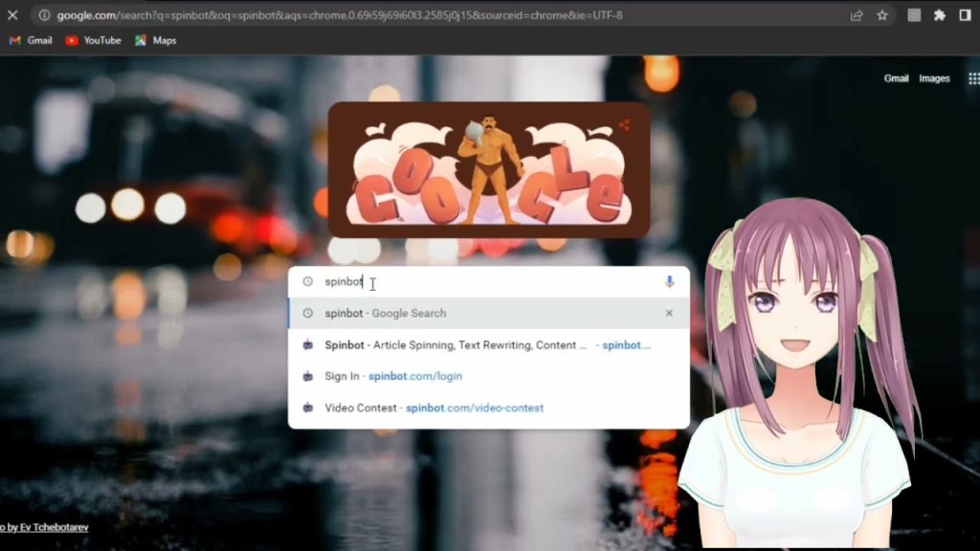The height and width of the screenshot is (551, 980).
Task: Select Spinbot Article Spinning suggestion
Action: (489, 344)
